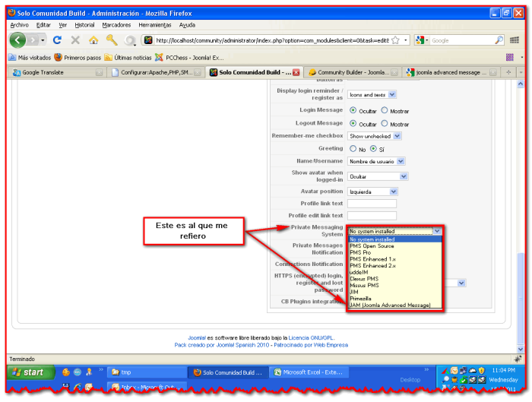Viewport: 532px width, 402px height.
Task: Open the Historial menu
Action: coord(84,25)
